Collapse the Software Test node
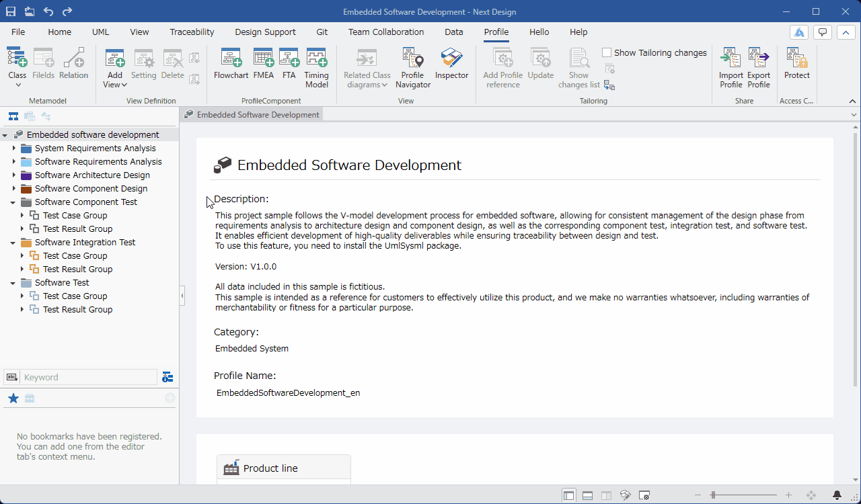The width and height of the screenshot is (861, 504). point(13,283)
